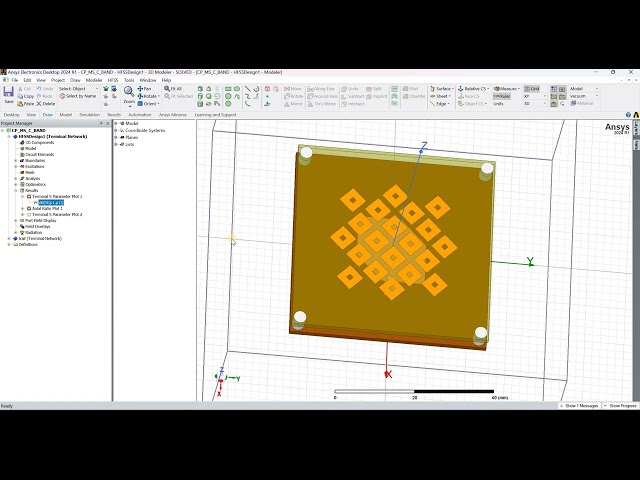Select Axial Ratio Plot 1 in the tree
Viewport: 640px width, 480px height.
click(x=47, y=209)
